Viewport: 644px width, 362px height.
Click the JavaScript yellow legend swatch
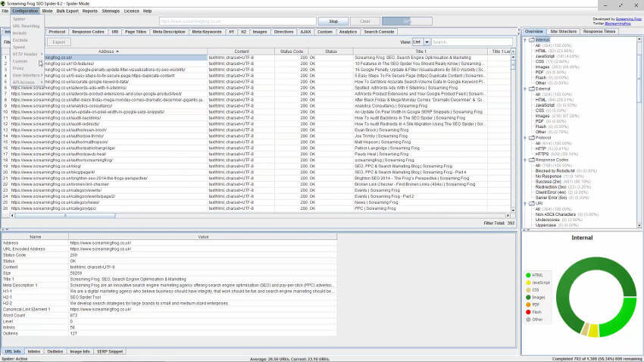(528, 282)
